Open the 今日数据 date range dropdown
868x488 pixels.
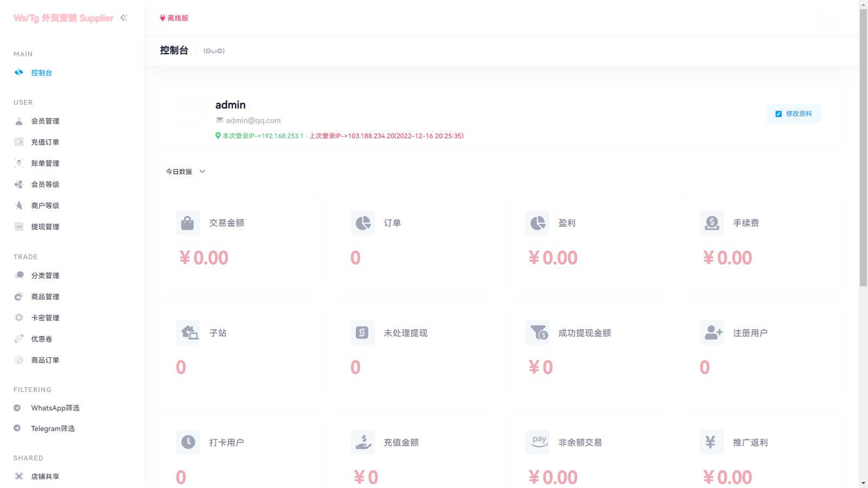[x=186, y=171]
